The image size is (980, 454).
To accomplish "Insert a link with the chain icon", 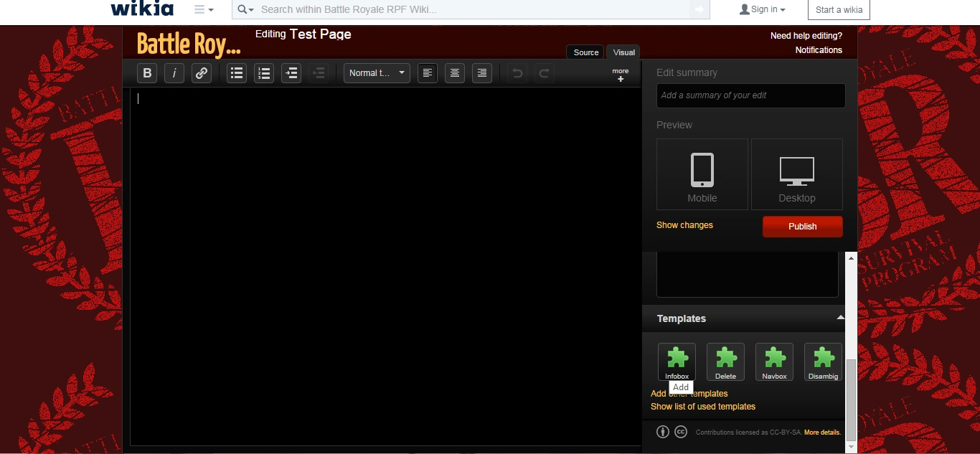I will (202, 73).
